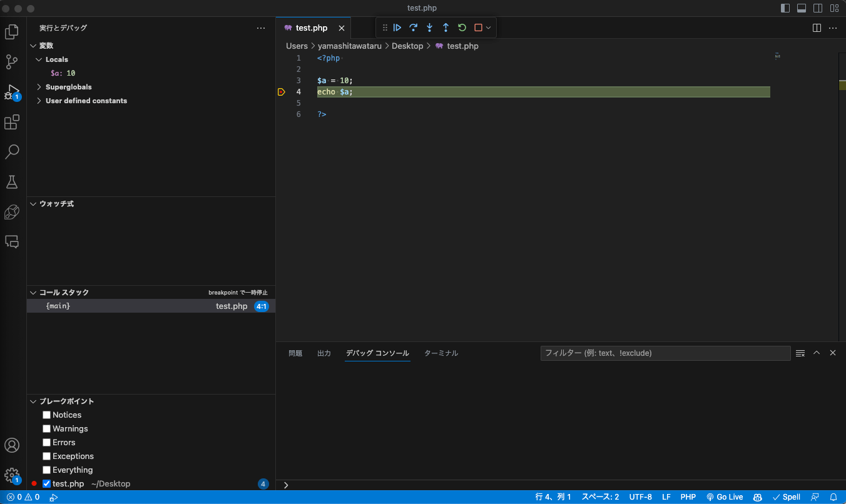The image size is (846, 504).
Task: Enable the Exceptions breakpoint checkbox
Action: [x=46, y=456]
